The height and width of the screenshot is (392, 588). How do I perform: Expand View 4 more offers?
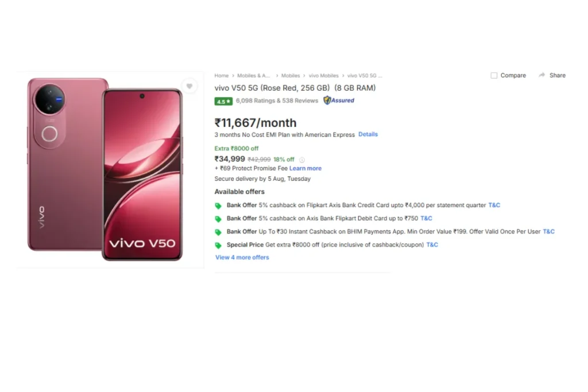click(242, 258)
